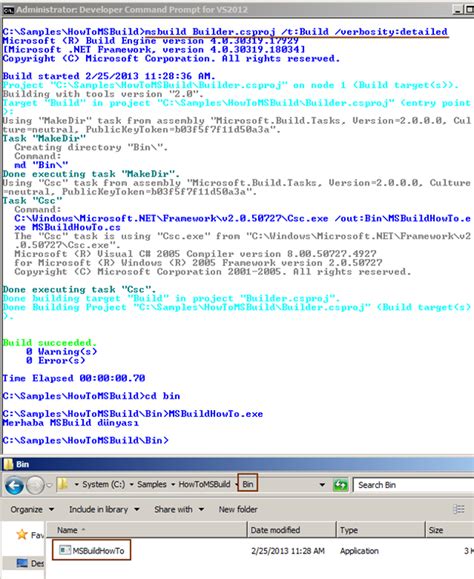Image resolution: width=474 pixels, height=579 pixels.
Task: Click the change view icon
Action: coord(458,509)
